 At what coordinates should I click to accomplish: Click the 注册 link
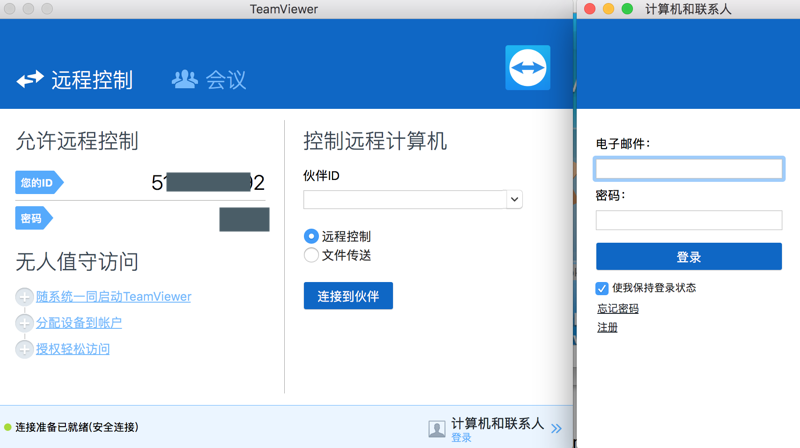point(607,328)
